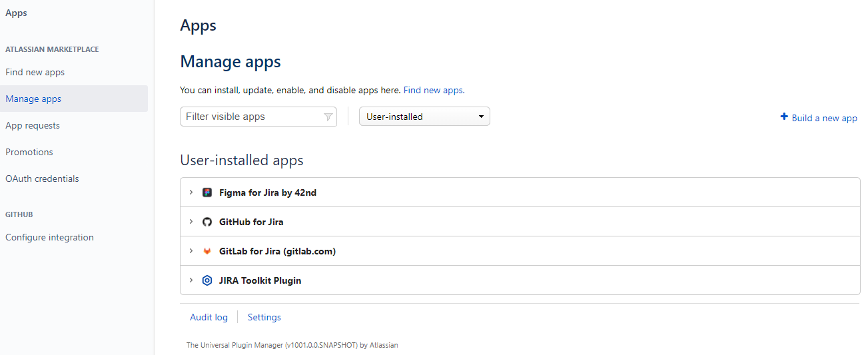Click the GitLab for Jira fox icon
The image size is (868, 355).
207,251
